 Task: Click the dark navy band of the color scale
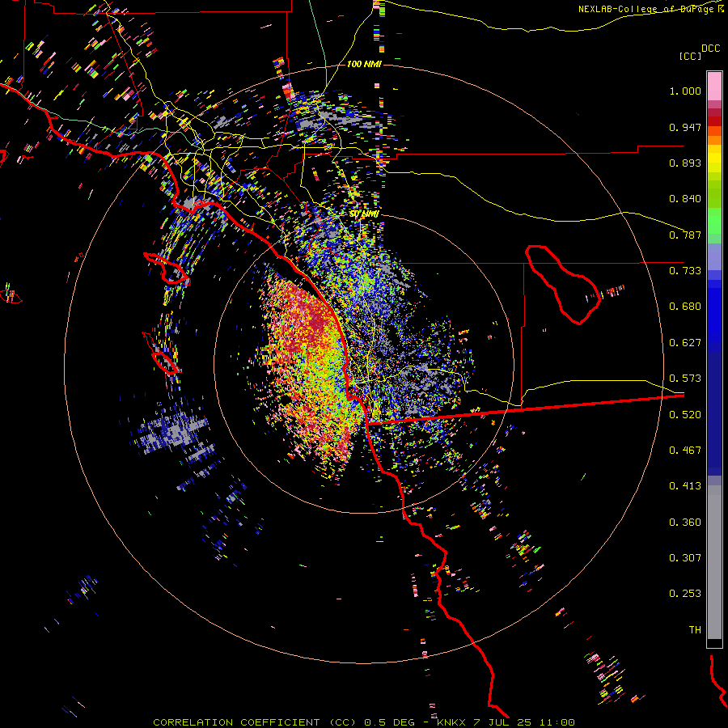pos(714,413)
